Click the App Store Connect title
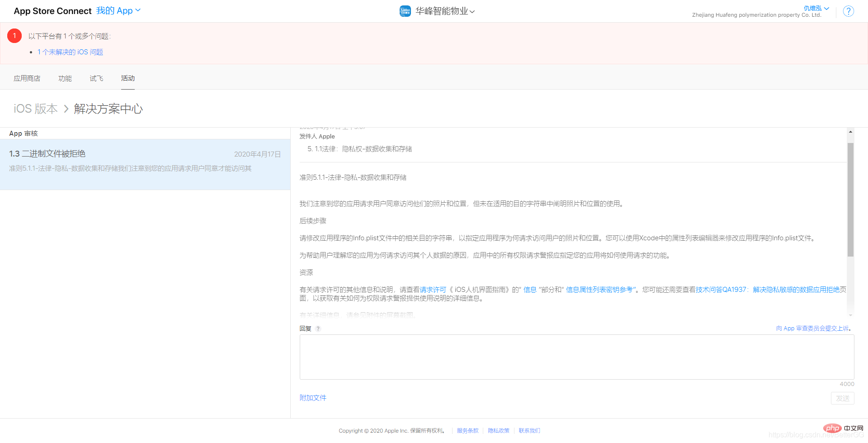Viewport: 868px width, 443px height. pos(52,11)
